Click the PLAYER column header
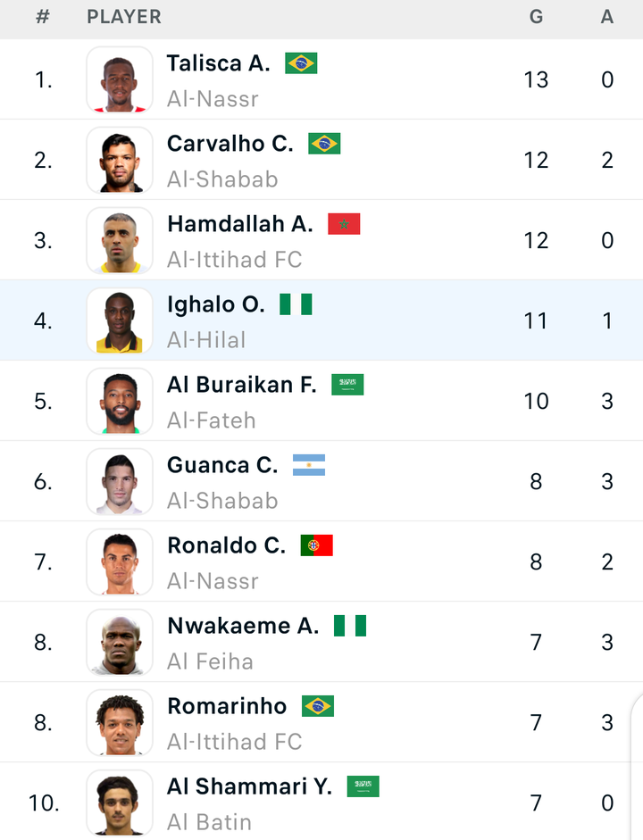This screenshot has height=840, width=643. 124,17
